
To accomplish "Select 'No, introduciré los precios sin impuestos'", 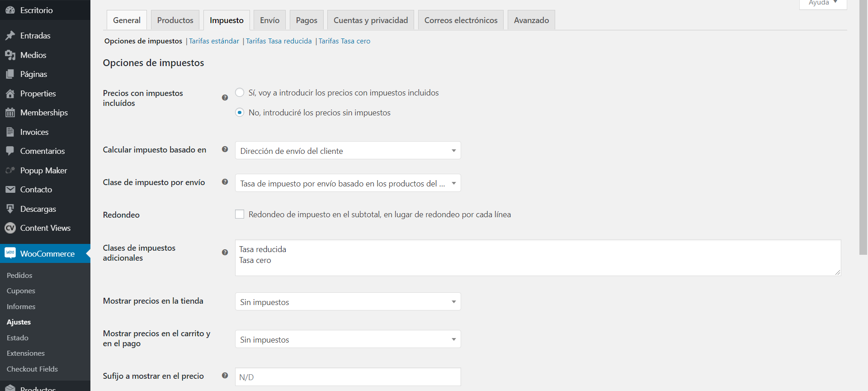I will pyautogui.click(x=240, y=112).
